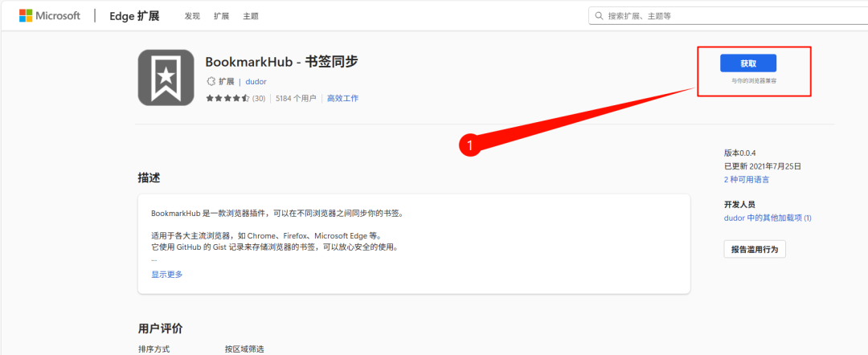This screenshot has width=868, height=355.
Task: Open the dudor developer link
Action: click(x=256, y=81)
